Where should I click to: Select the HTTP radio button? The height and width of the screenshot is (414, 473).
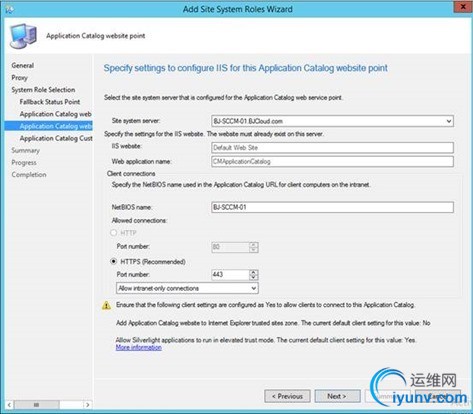(x=114, y=233)
